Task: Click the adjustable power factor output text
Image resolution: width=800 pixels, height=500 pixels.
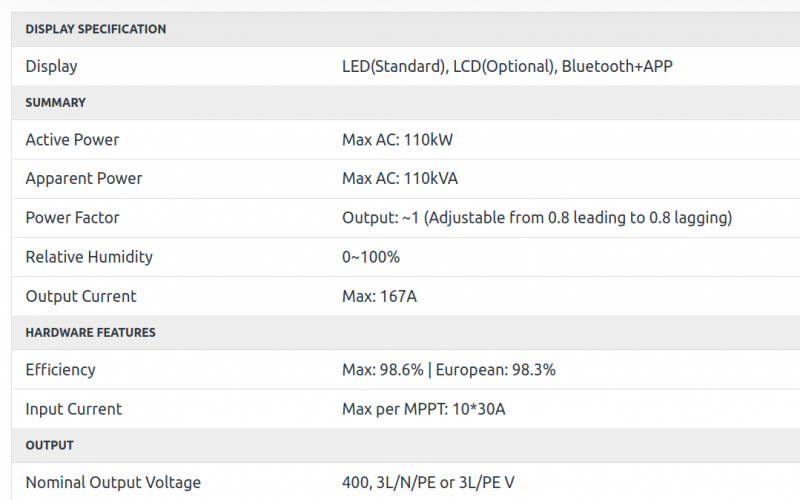Action: pos(537,218)
